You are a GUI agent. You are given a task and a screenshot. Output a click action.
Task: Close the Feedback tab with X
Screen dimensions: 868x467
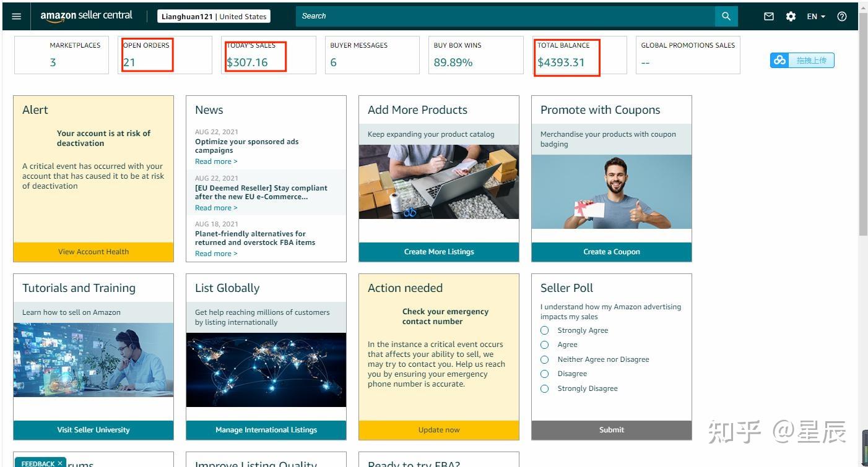60,463
